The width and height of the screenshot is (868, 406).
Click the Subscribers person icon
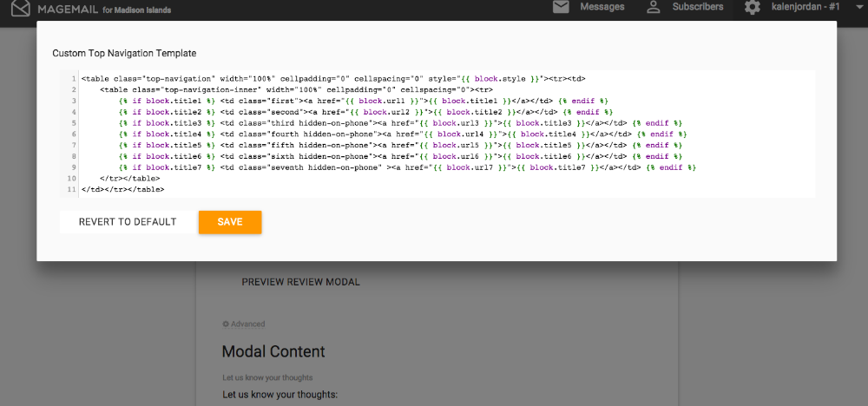pos(654,7)
